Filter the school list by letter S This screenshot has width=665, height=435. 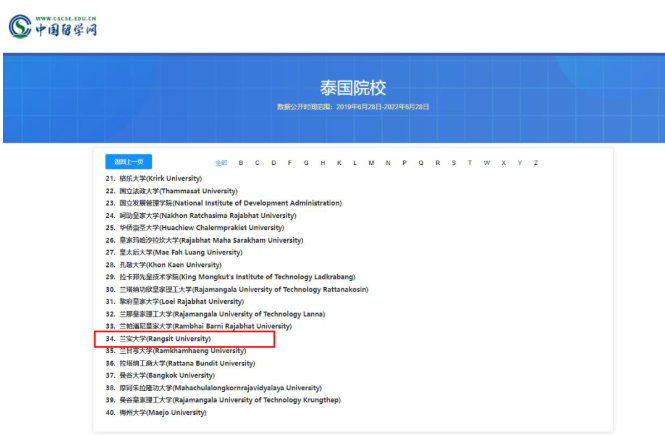(454, 163)
